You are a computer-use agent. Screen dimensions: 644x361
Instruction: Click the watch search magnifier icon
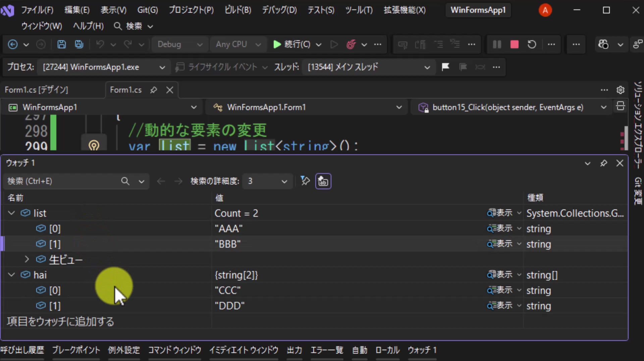click(x=125, y=181)
